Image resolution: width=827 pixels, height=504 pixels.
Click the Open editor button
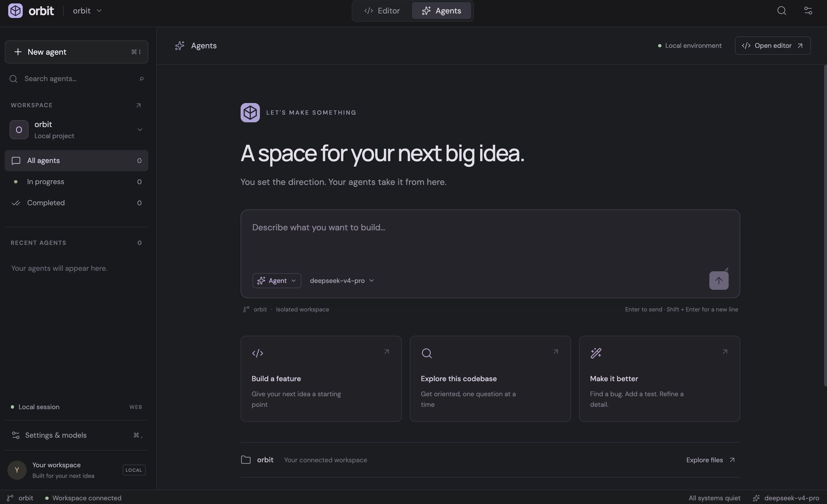coord(773,46)
